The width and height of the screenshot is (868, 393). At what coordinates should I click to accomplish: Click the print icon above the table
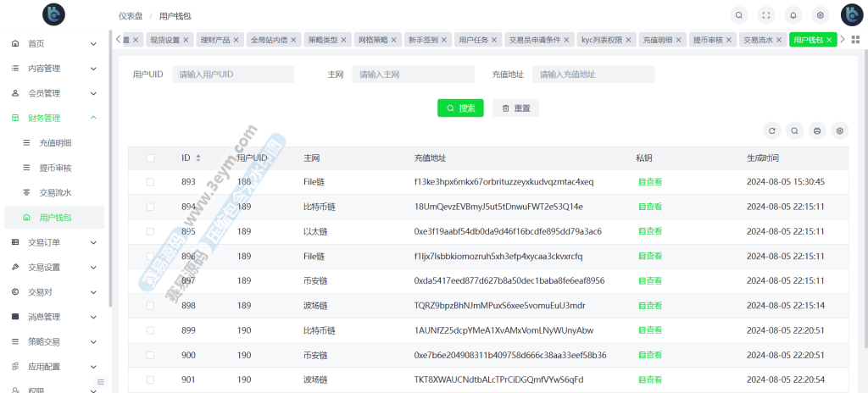817,130
